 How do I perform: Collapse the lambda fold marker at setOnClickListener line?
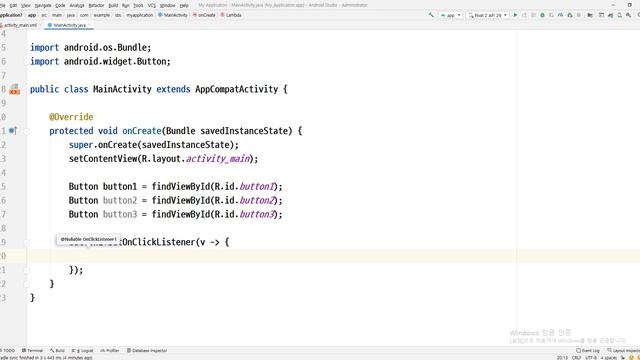[x=26, y=242]
